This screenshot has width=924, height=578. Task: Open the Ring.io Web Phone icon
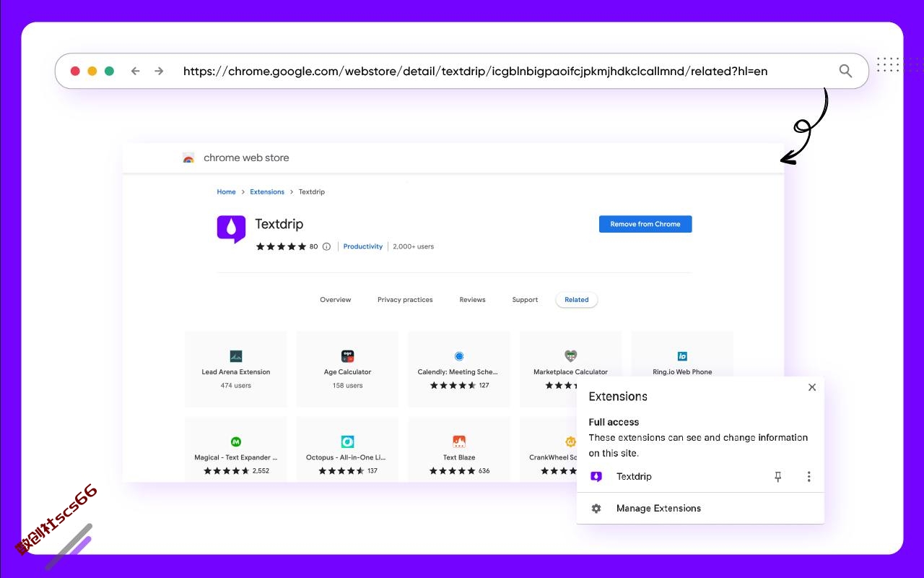point(682,356)
